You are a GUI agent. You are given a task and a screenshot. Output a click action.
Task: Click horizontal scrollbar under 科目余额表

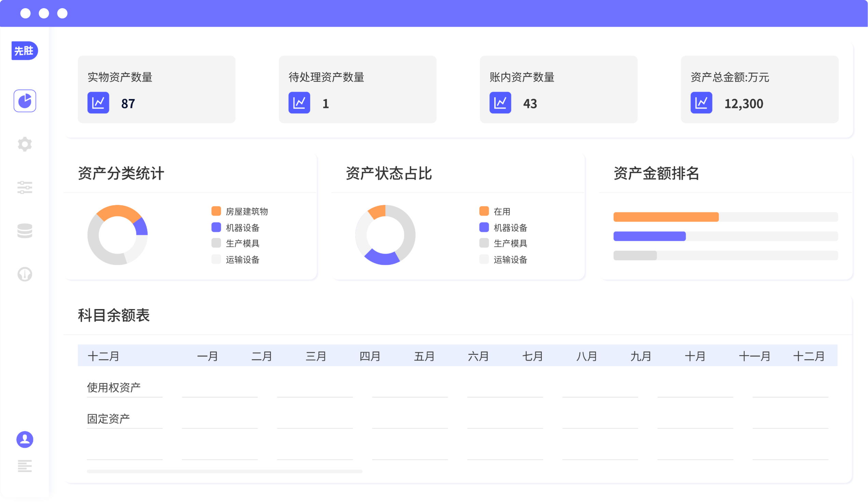click(x=224, y=471)
